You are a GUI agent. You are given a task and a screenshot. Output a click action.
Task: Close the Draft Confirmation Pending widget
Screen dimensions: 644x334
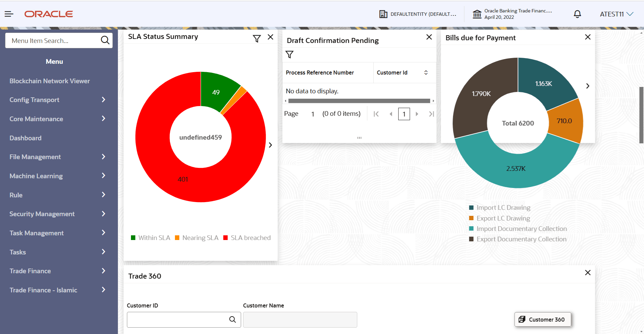pos(429,37)
